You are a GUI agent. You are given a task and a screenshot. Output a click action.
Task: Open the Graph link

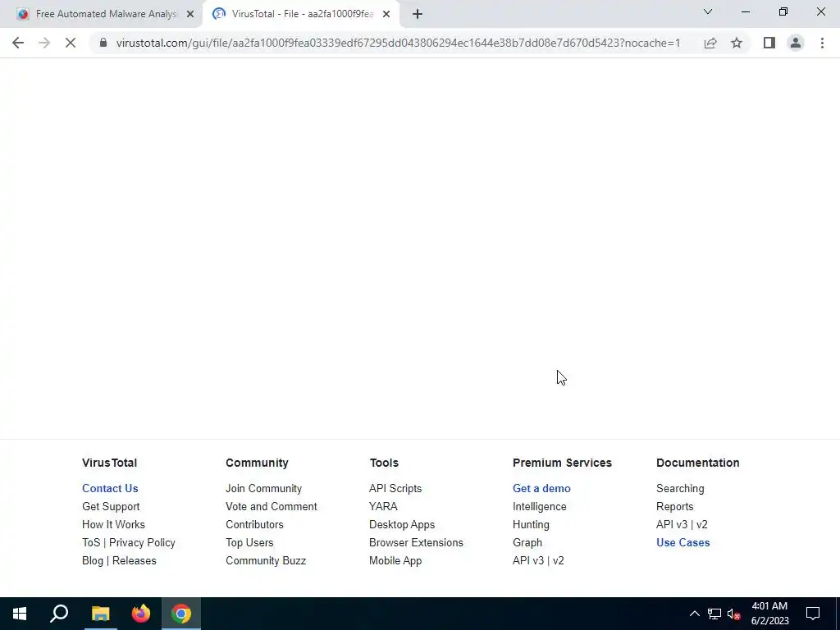tap(527, 543)
